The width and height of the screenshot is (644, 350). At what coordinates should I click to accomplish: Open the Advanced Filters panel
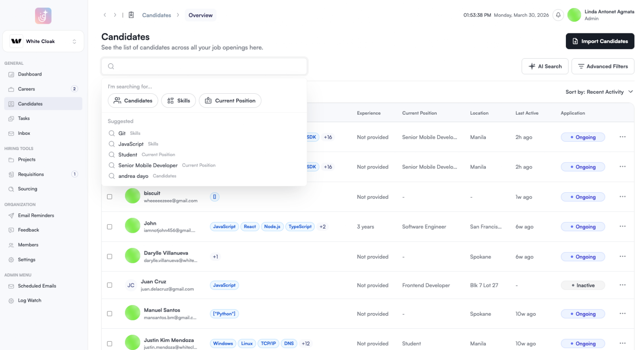(603, 66)
